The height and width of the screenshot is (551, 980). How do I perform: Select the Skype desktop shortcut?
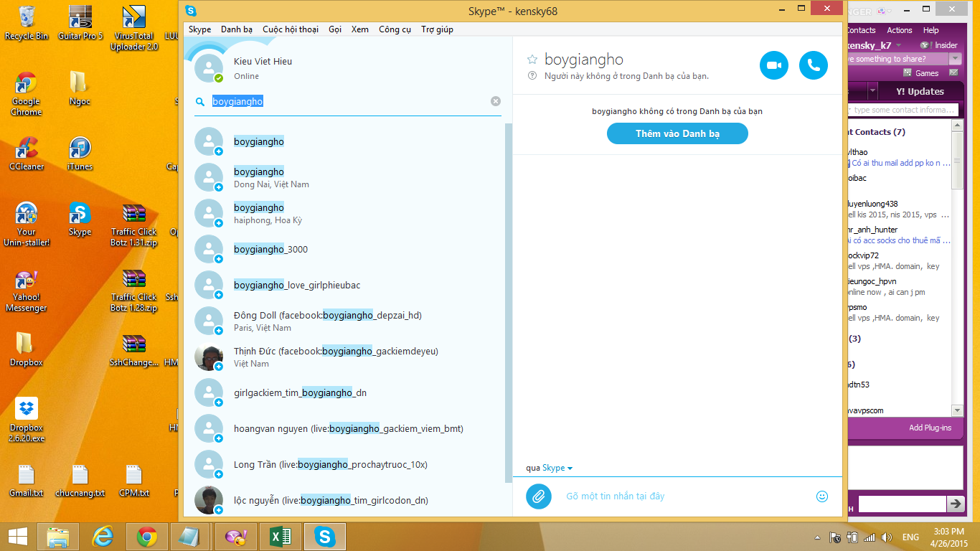[x=80, y=219]
